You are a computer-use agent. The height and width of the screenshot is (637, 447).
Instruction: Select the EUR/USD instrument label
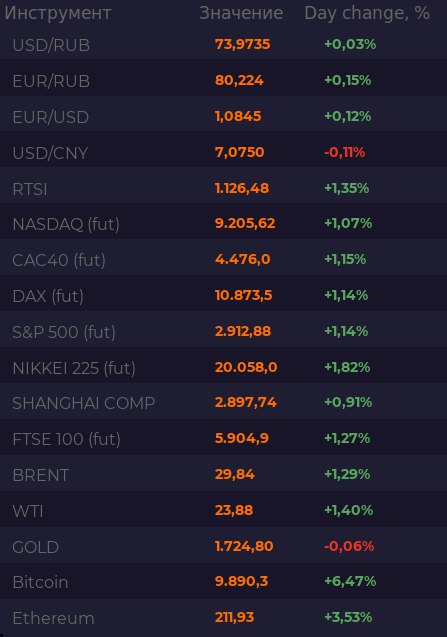click(50, 117)
